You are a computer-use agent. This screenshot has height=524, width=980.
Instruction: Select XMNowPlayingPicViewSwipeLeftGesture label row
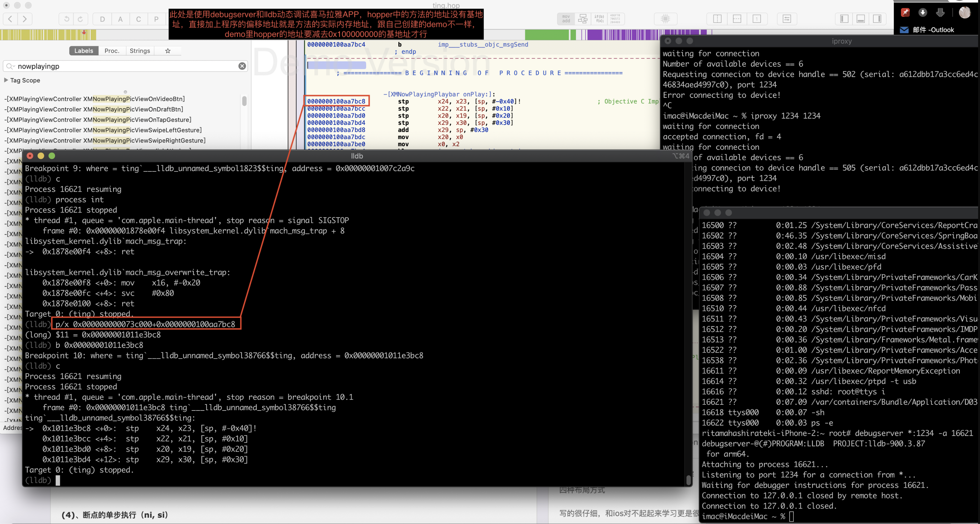click(x=103, y=130)
